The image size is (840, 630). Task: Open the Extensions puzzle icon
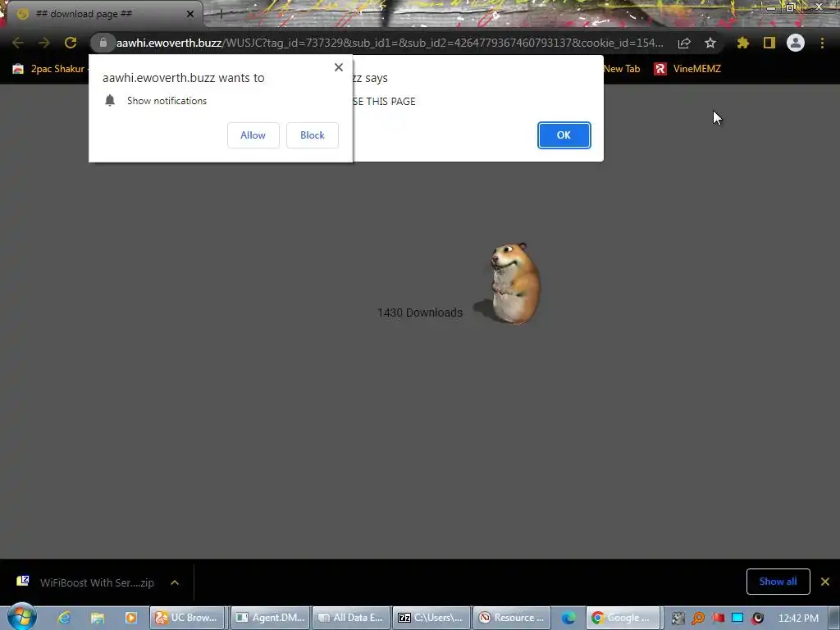[742, 43]
